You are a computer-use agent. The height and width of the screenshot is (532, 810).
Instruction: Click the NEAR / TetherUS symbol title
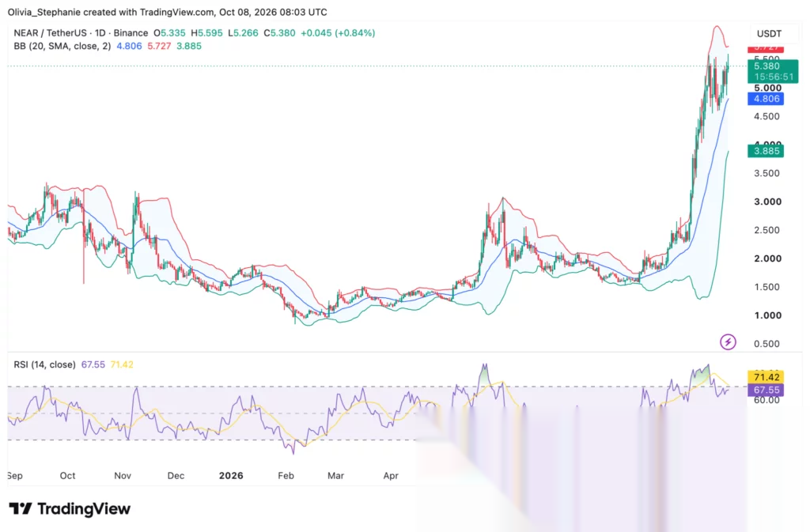(81, 33)
